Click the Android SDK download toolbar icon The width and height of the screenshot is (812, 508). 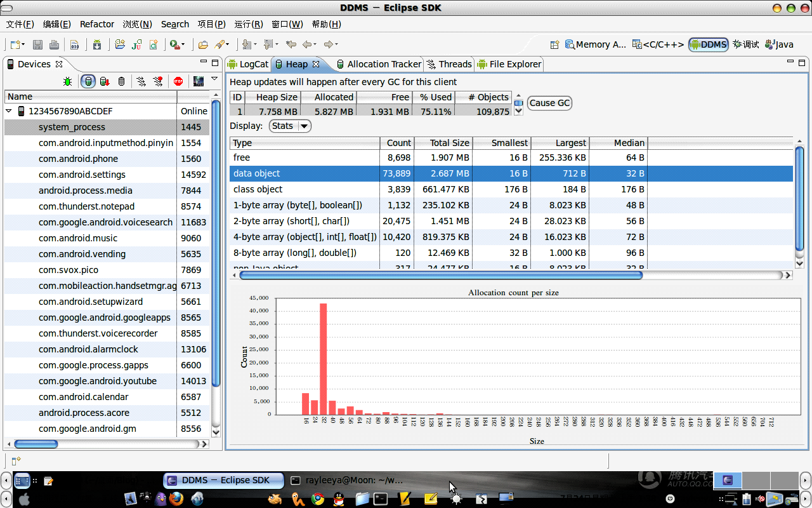pos(97,44)
